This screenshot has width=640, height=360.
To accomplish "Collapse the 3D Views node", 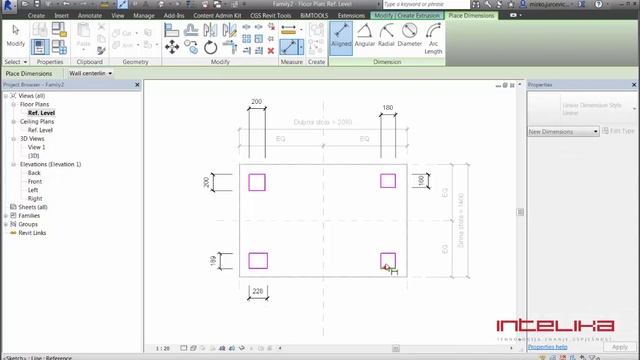I will point(13,139).
